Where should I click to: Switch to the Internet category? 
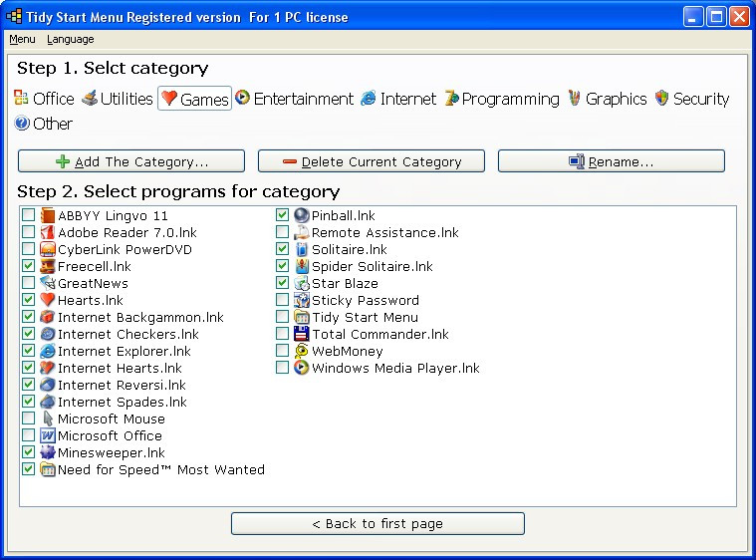[398, 99]
